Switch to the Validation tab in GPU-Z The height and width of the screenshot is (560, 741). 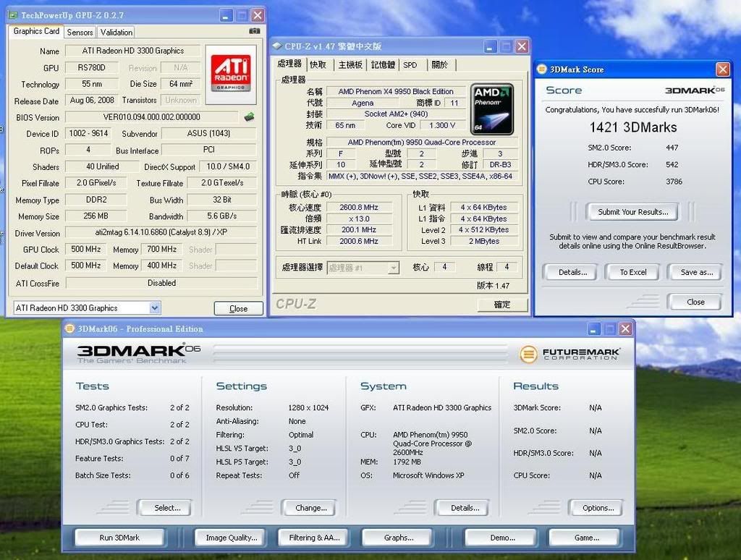click(117, 32)
